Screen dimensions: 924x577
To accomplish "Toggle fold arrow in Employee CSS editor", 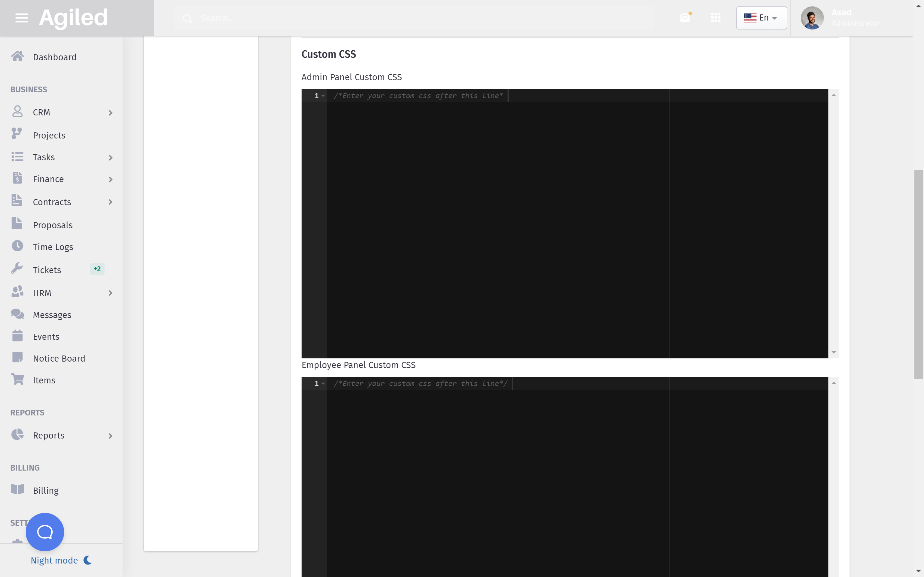I will [323, 383].
